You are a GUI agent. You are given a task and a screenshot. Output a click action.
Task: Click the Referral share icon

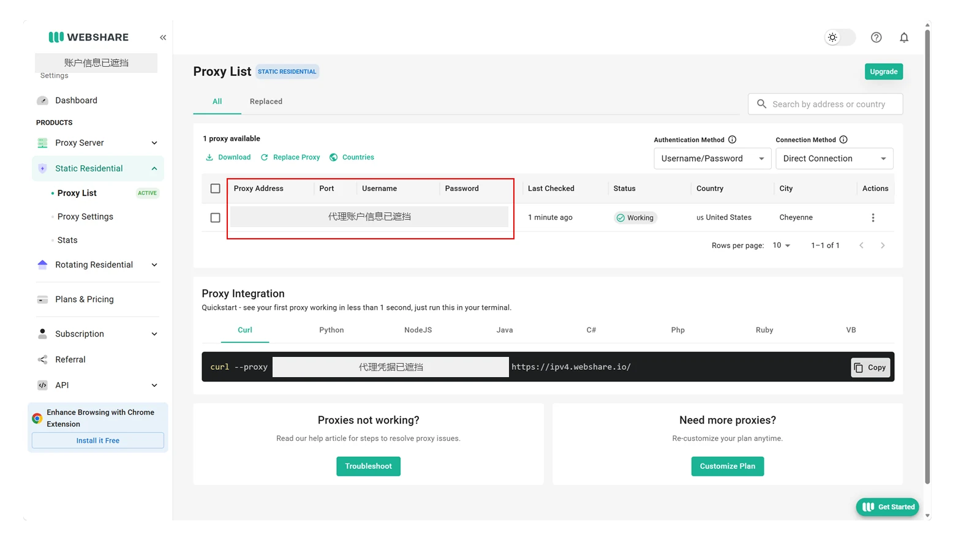[42, 359]
